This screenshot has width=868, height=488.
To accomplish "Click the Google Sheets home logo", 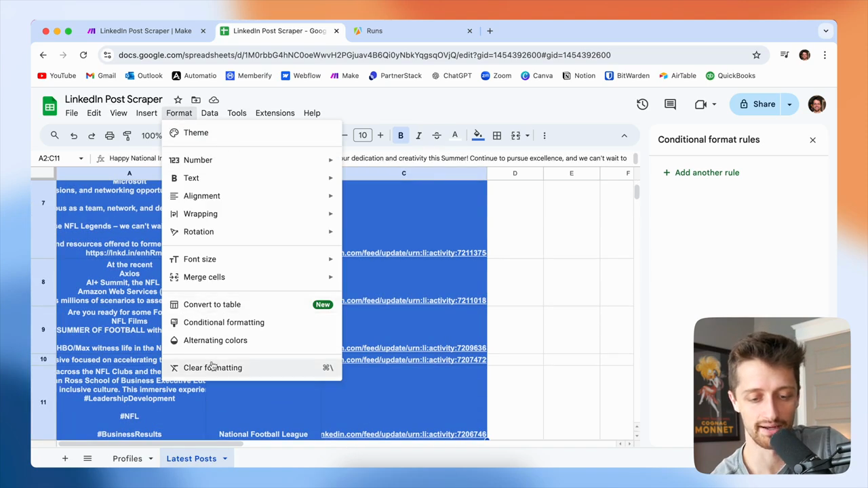I will (50, 106).
